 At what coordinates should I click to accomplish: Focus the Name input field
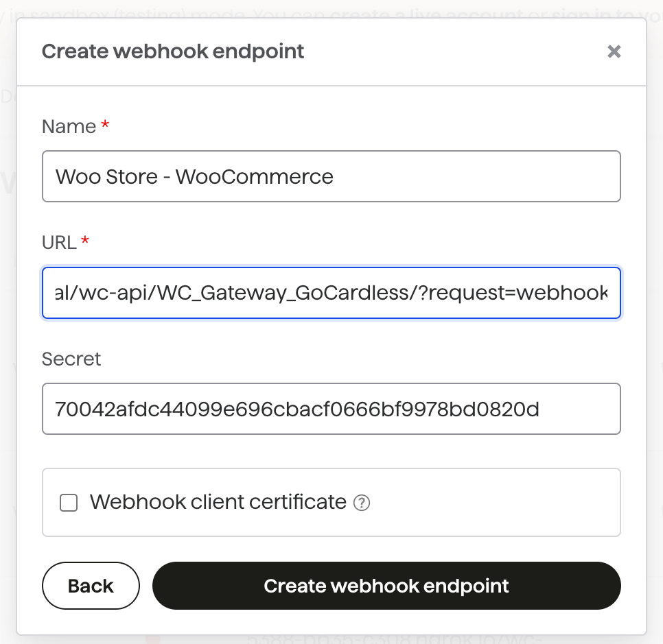click(x=331, y=176)
